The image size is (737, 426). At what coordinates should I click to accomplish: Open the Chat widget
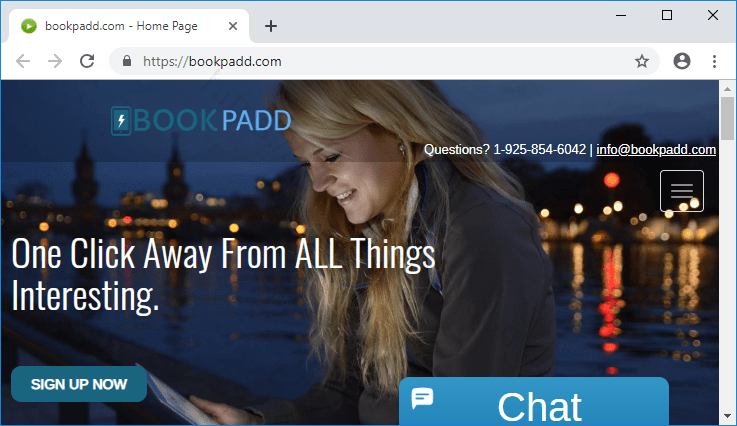pos(538,405)
